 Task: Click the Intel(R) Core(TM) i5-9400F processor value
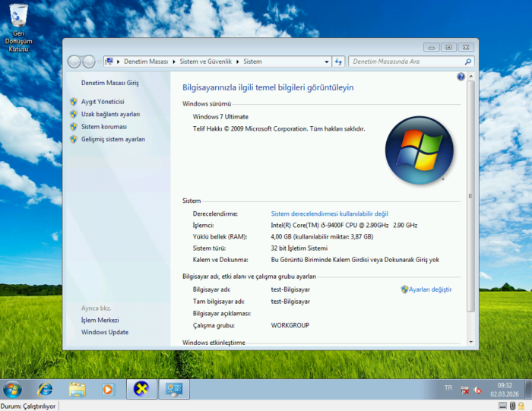(x=344, y=225)
